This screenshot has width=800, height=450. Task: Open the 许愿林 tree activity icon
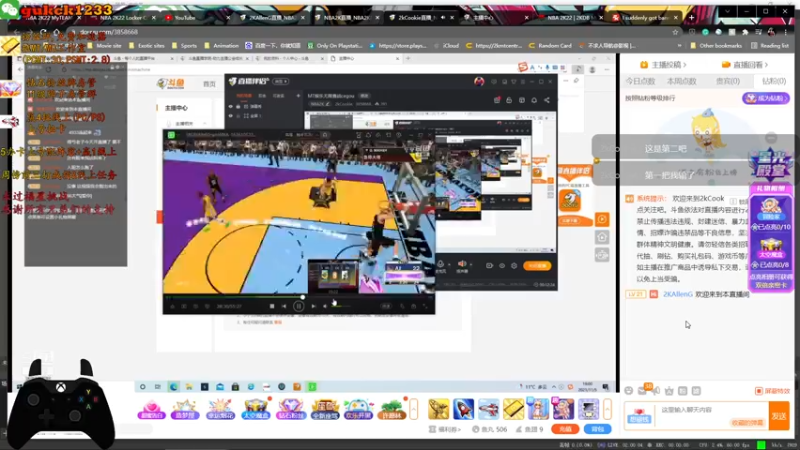pyautogui.click(x=392, y=409)
